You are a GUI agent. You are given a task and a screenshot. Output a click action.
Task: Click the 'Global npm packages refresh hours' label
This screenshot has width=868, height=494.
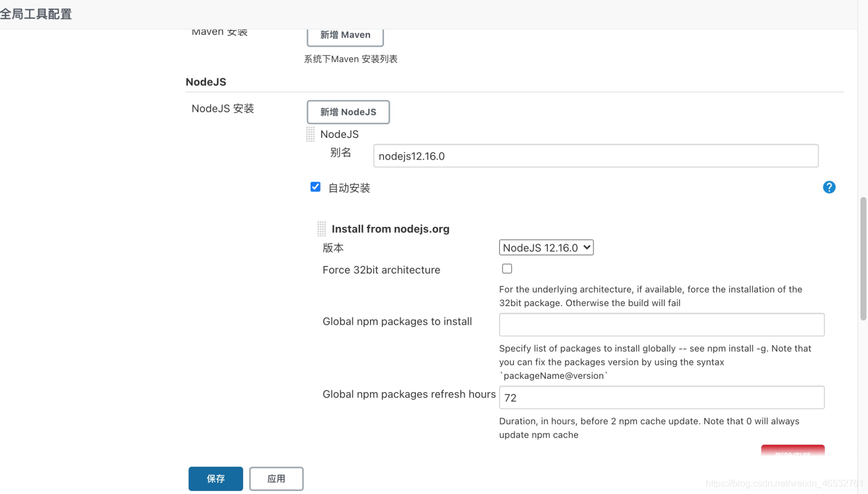(x=409, y=395)
